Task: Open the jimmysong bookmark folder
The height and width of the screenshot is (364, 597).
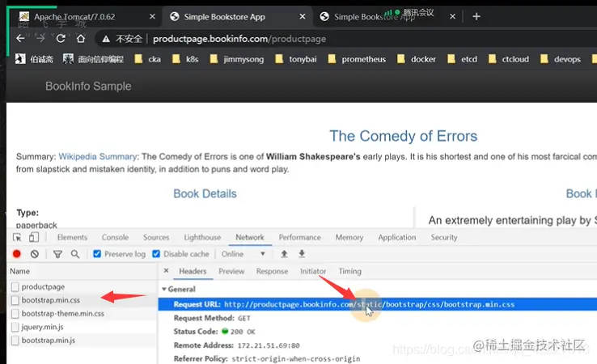Action: [x=237, y=59]
